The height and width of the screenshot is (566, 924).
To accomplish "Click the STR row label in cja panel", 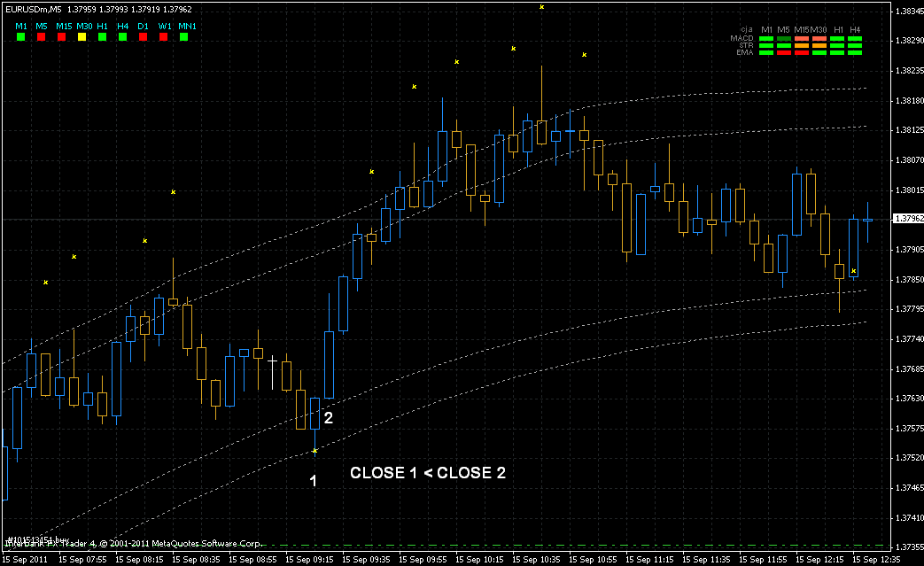I will click(x=746, y=45).
